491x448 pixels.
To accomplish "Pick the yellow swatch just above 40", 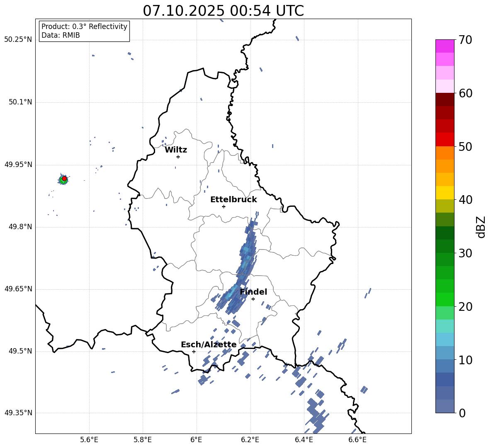I will tap(445, 193).
